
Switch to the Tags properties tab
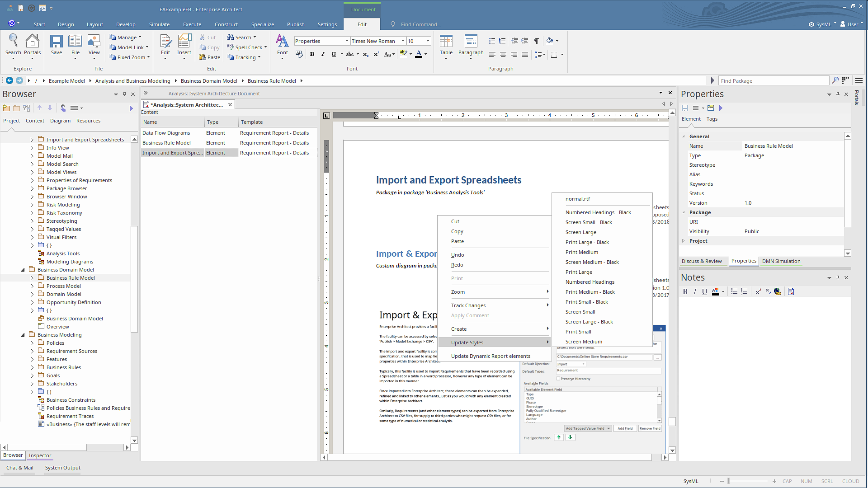(712, 119)
